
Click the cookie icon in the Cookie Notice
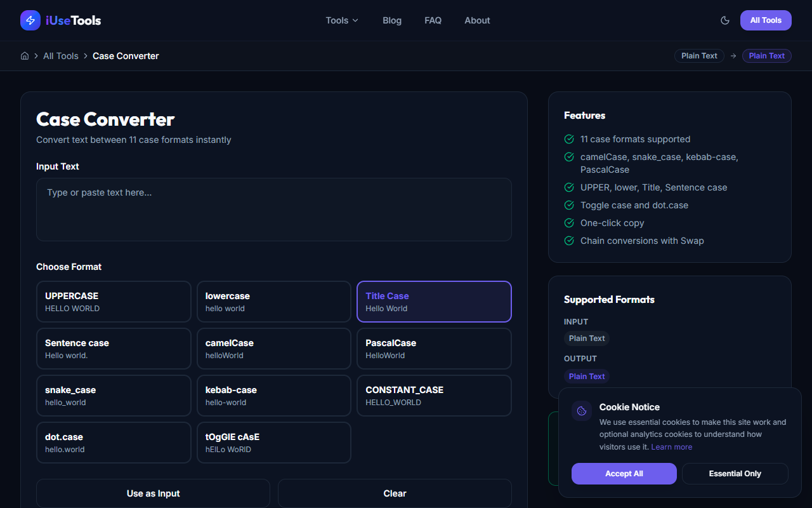(581, 410)
